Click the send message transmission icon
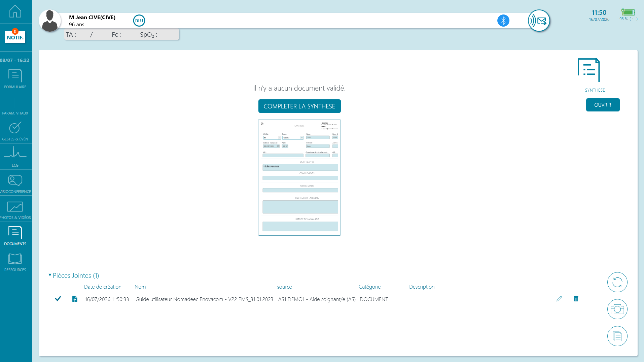Viewport: 644px width, 362px height. pyautogui.click(x=539, y=21)
